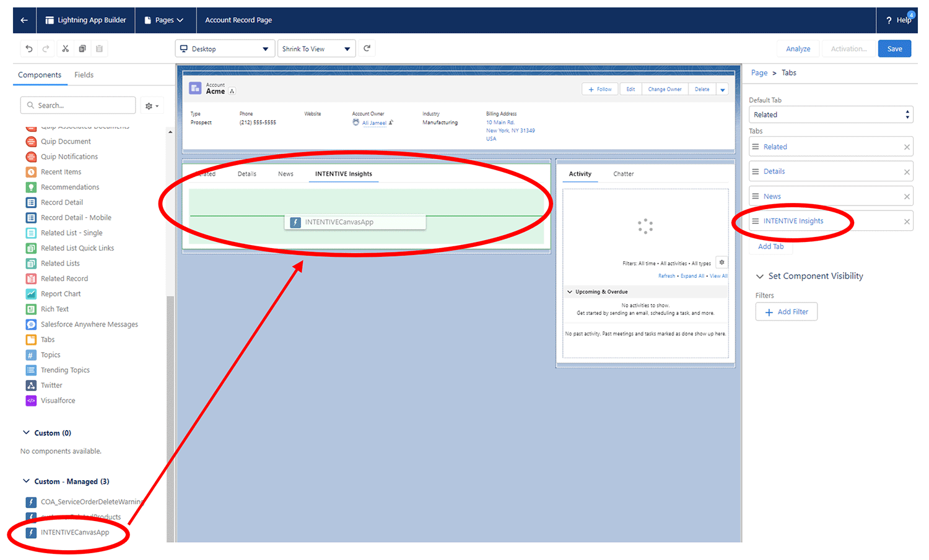Click the Record Detail component icon
The width and height of the screenshot is (929, 560).
31,202
